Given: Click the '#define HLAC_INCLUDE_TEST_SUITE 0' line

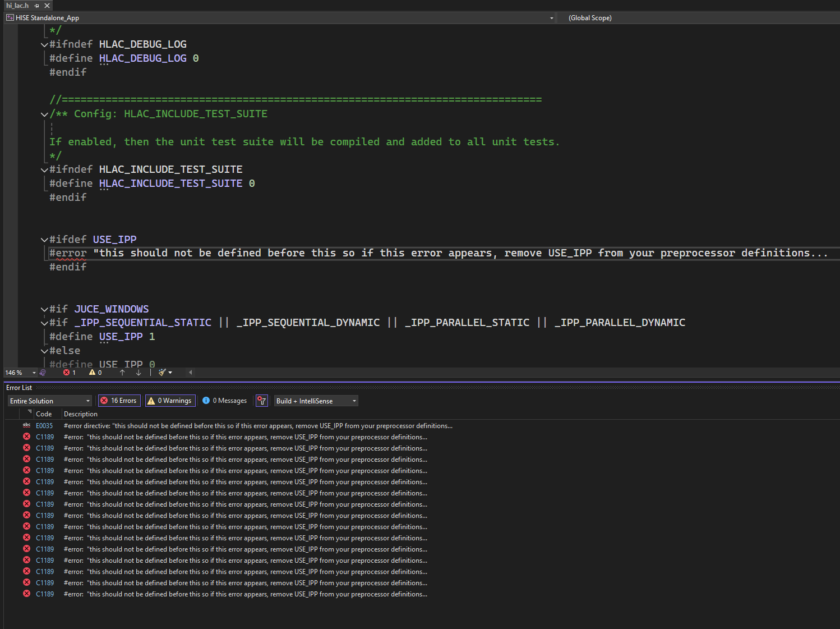Looking at the screenshot, I should click(152, 183).
